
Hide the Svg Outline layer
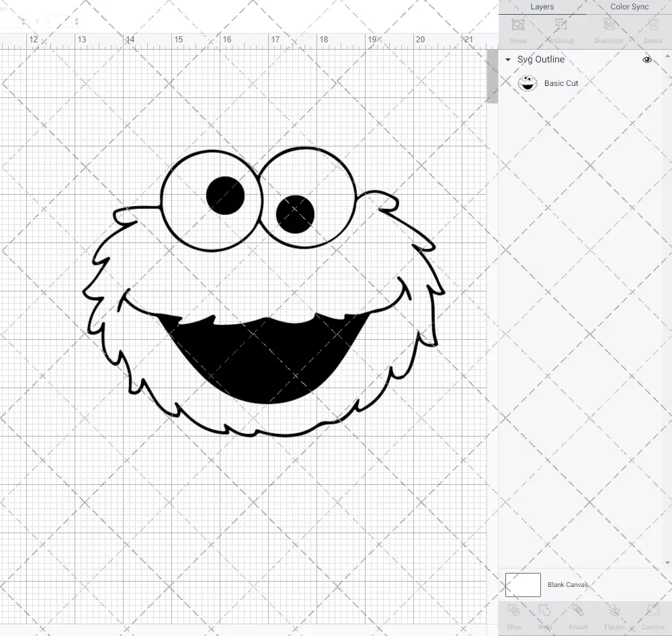tap(646, 59)
